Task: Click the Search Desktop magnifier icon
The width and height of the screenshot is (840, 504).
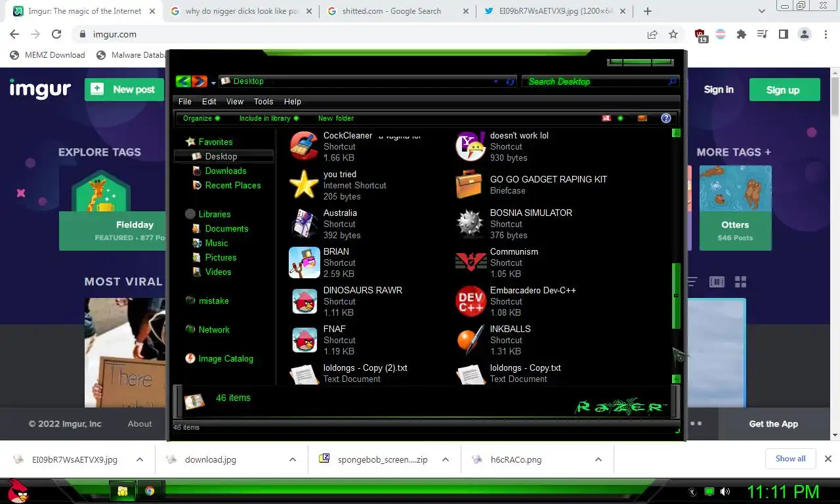Action: 672,81
